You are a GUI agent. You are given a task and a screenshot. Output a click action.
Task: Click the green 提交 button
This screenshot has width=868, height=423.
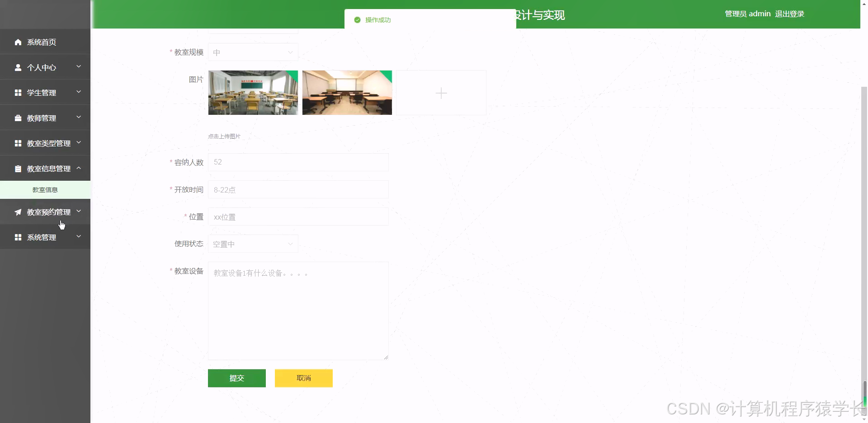coord(237,378)
